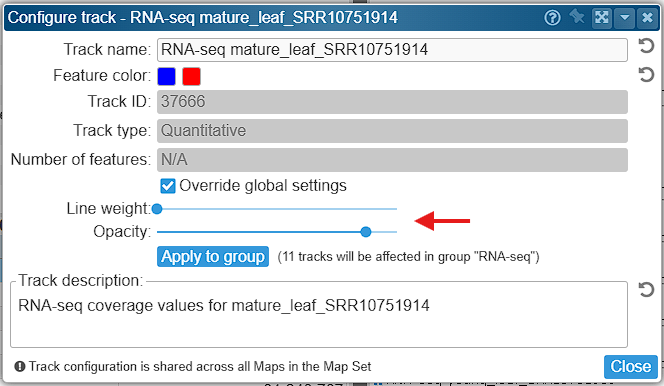Pin the Configure track dialog
The image size is (664, 386).
[x=577, y=17]
